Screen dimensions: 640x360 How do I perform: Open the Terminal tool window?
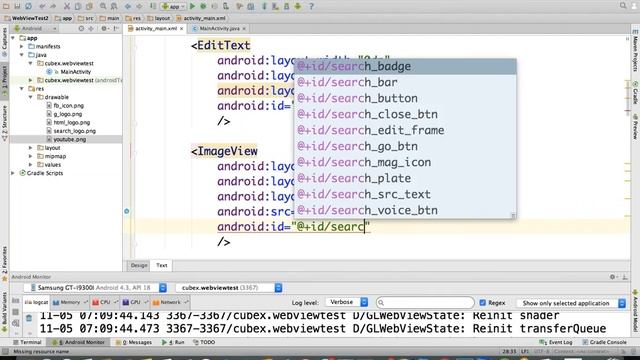pyautogui.click(x=27, y=342)
